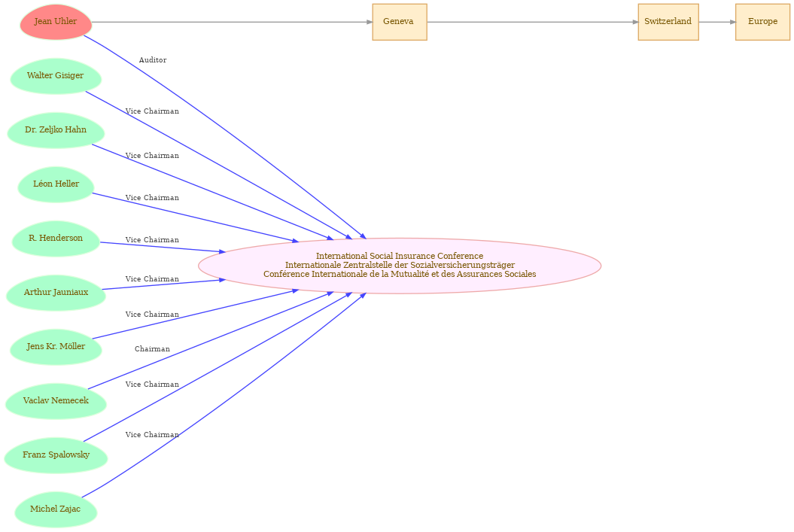Click the Léon Heller node
This screenshot has width=794, height=532.
pyautogui.click(x=56, y=184)
